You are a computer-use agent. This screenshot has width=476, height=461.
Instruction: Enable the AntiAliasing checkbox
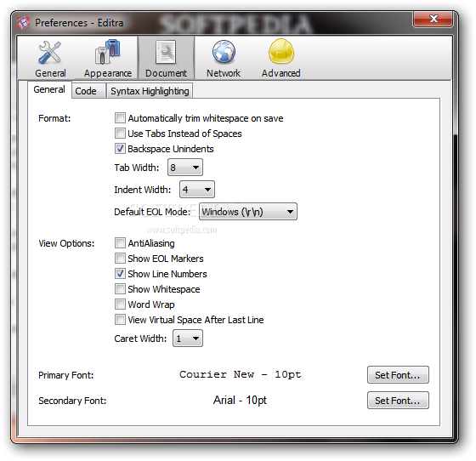[120, 243]
